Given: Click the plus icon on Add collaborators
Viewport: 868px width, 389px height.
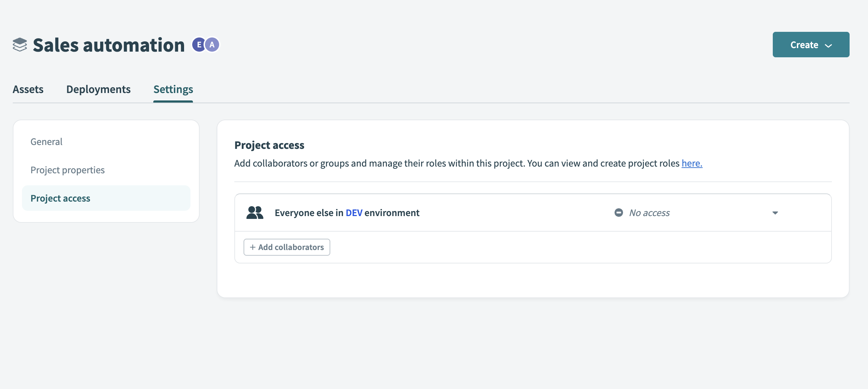Looking at the screenshot, I should [252, 248].
